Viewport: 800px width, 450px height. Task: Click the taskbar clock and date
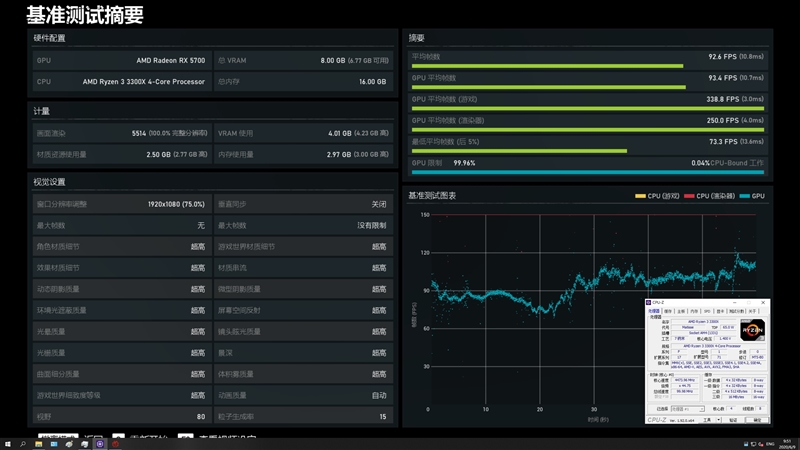pyautogui.click(x=788, y=444)
